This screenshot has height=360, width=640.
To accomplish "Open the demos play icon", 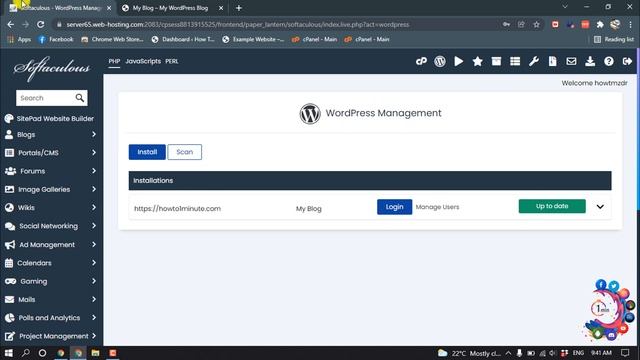I will tap(459, 61).
